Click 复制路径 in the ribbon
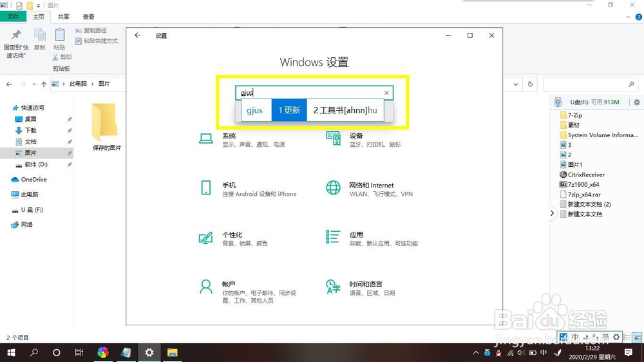 coord(91,30)
